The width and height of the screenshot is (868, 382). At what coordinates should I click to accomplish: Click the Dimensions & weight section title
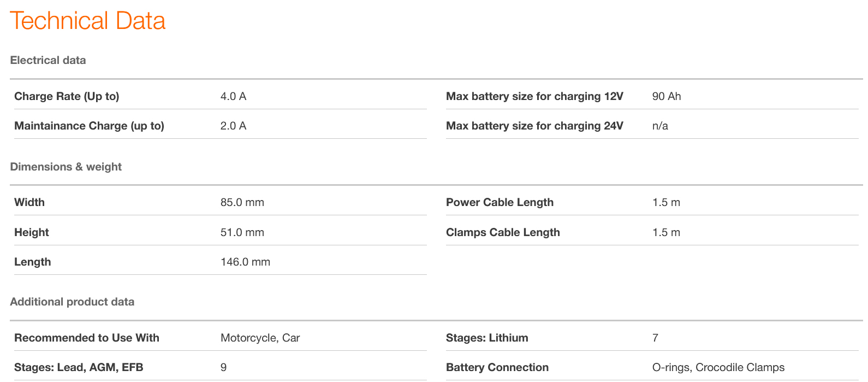click(x=66, y=167)
